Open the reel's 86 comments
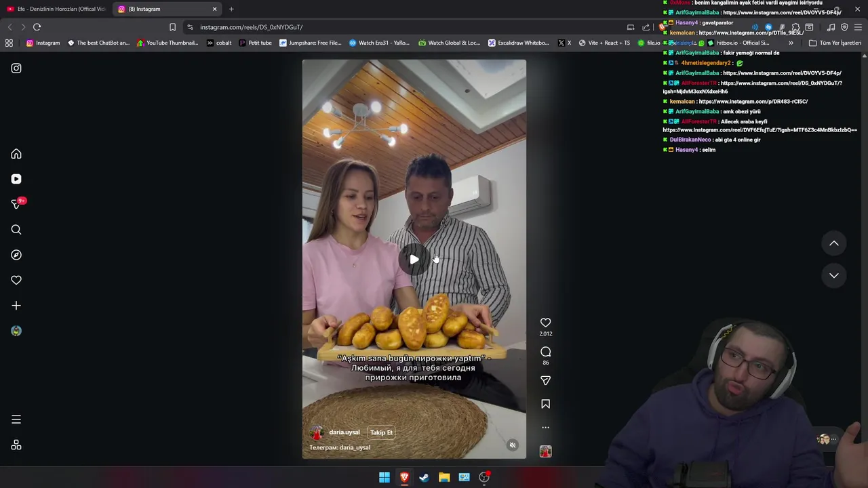Viewport: 868px width, 488px height. point(545,352)
